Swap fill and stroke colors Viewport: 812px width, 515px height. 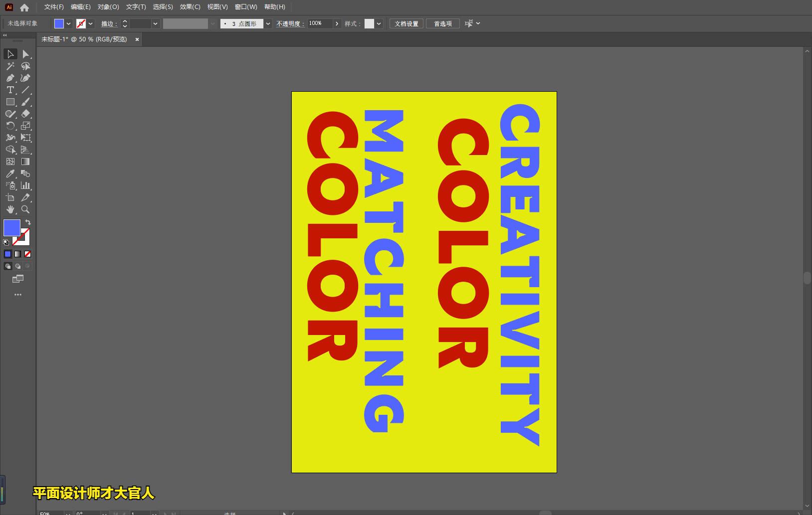[x=28, y=222]
